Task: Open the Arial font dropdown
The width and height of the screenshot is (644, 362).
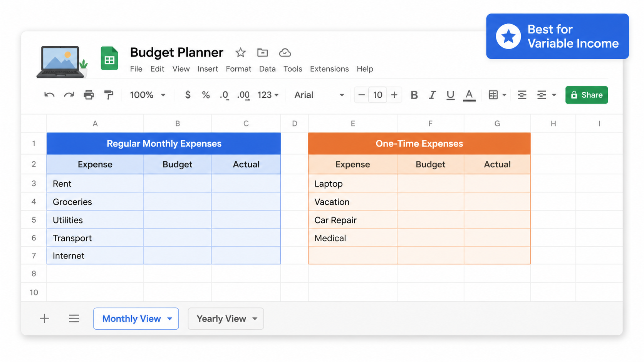Action: (x=319, y=95)
